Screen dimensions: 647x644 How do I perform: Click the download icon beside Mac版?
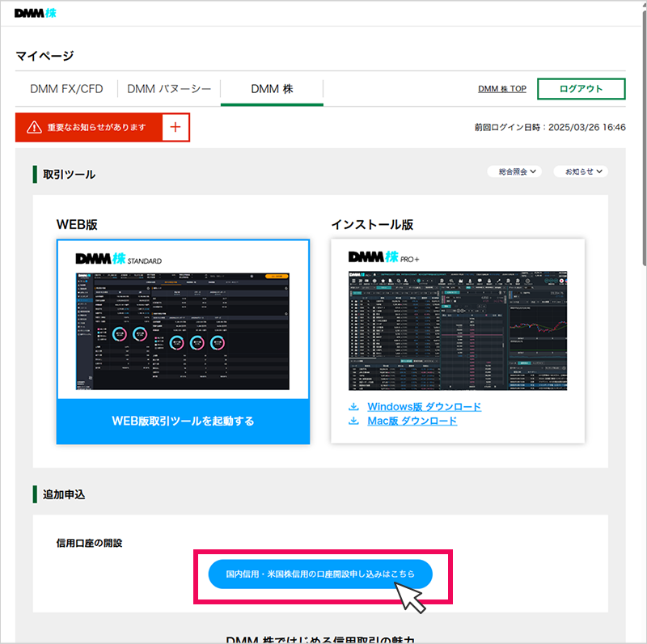[353, 421]
